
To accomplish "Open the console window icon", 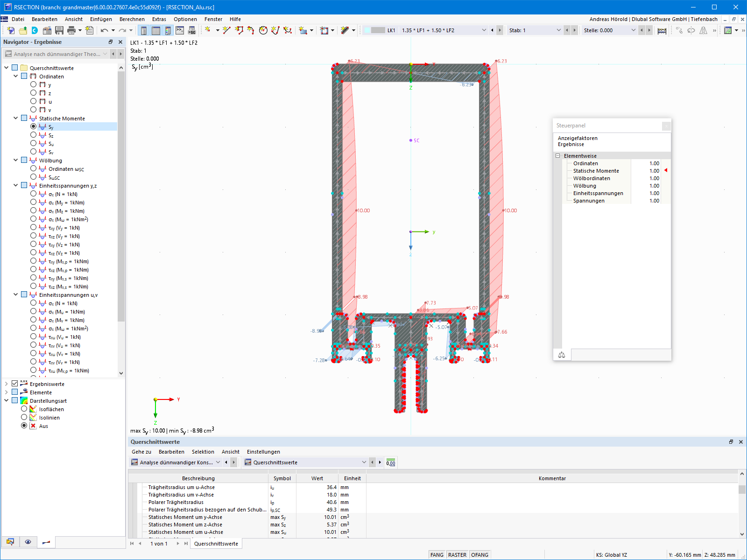I will 180,30.
